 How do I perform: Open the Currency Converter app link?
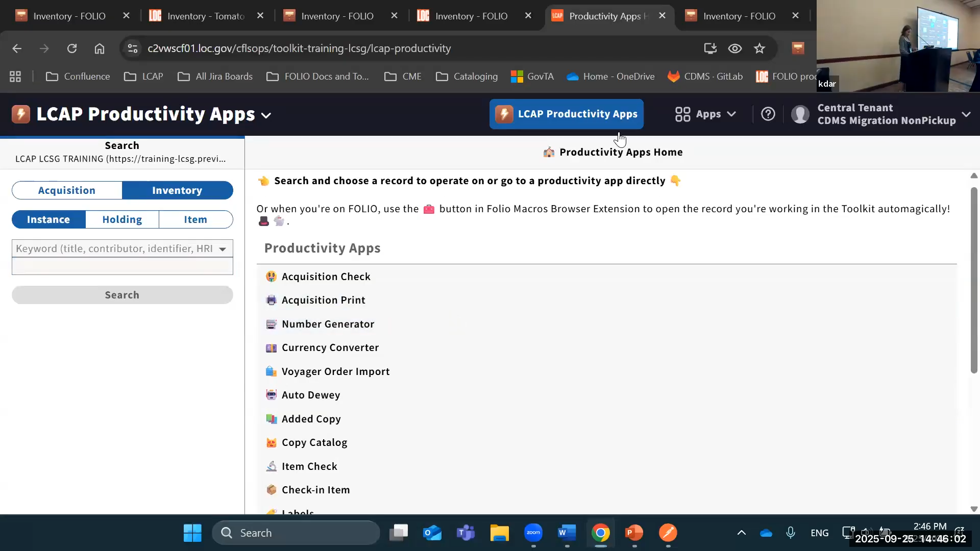click(330, 347)
